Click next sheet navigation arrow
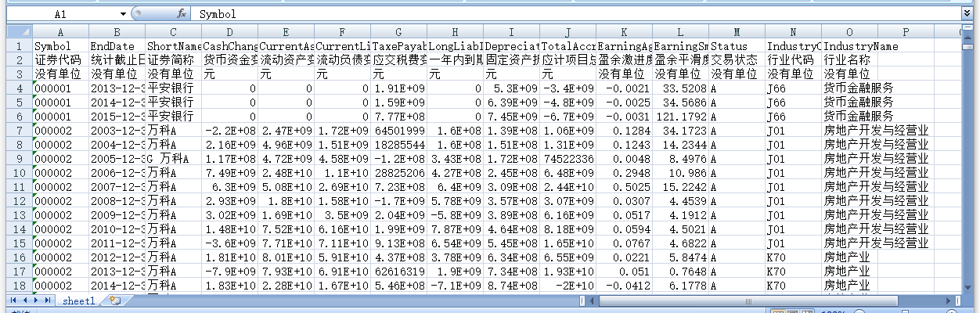The height and width of the screenshot is (313, 980). (x=36, y=300)
